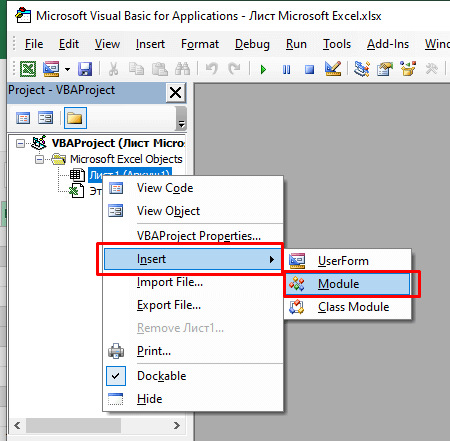Click the Project panel horizontal scrollbar right arrow
Viewport: 450px width, 441px height.
click(x=177, y=425)
